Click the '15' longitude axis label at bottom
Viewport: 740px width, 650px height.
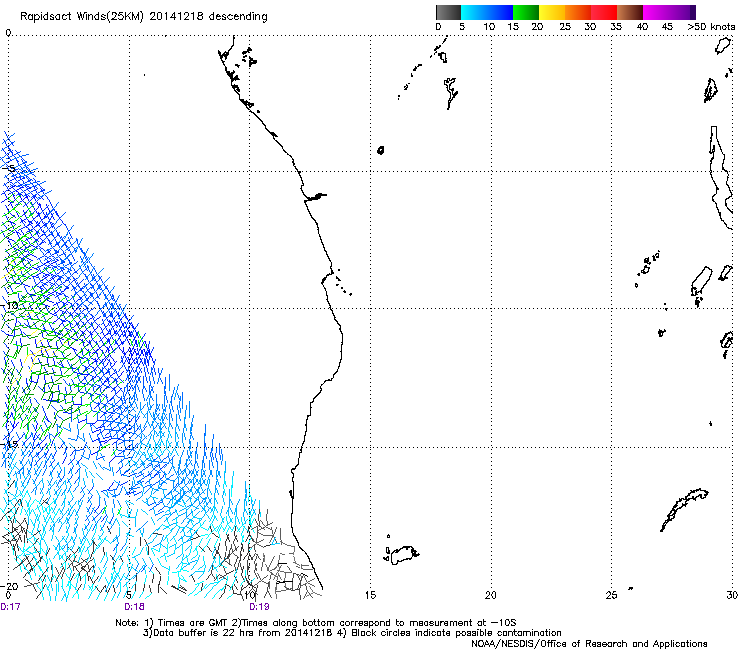coord(370,595)
